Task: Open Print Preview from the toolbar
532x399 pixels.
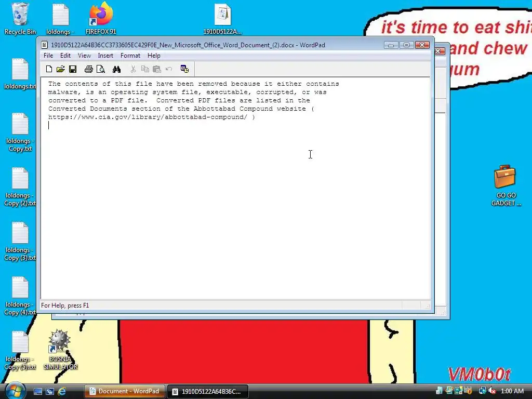Action: (101, 69)
